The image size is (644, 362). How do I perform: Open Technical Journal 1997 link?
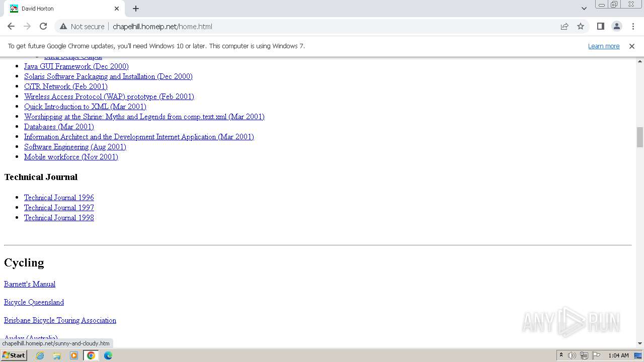[x=59, y=208]
